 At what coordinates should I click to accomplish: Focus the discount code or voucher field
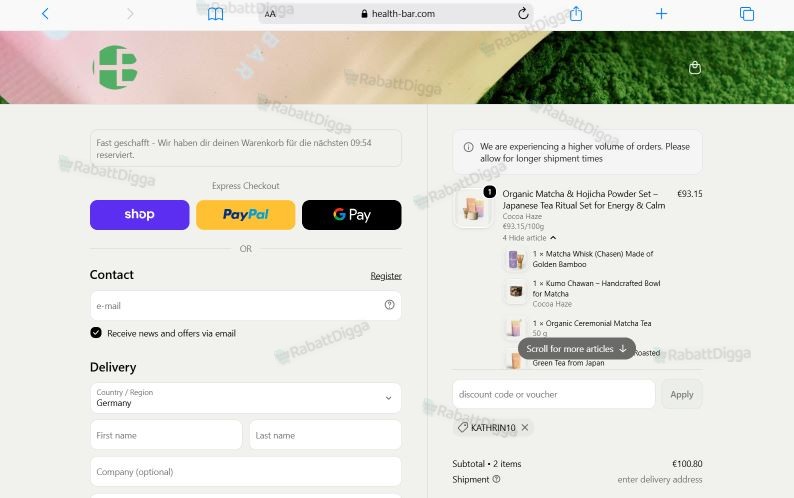point(553,394)
